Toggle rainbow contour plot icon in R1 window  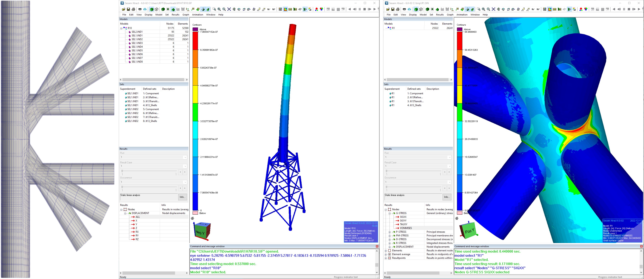click(550, 9)
